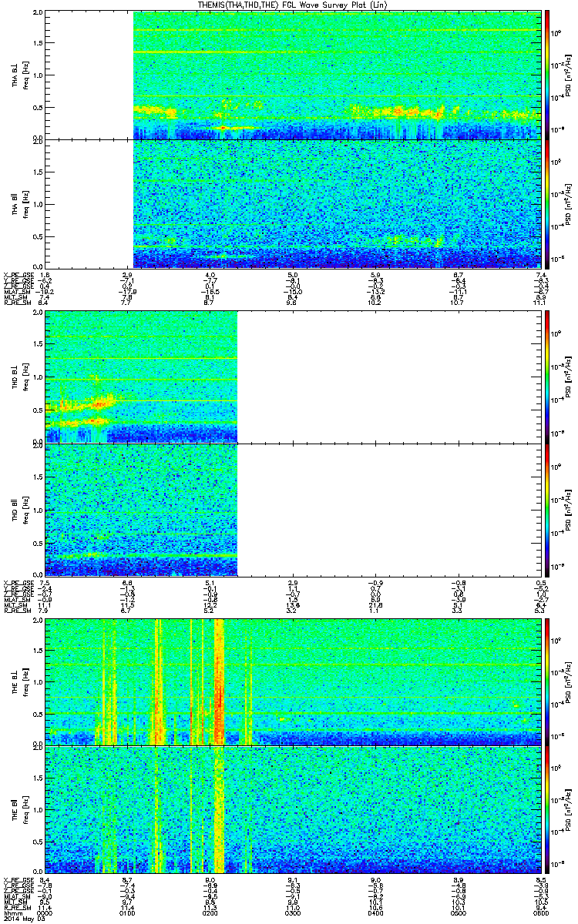Click the 1.5 tick on THE BL axis
578x924 pixels.
(38, 651)
